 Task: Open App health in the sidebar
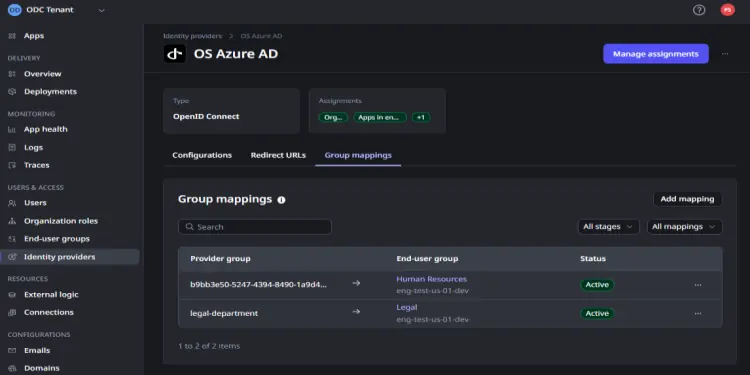pos(45,130)
